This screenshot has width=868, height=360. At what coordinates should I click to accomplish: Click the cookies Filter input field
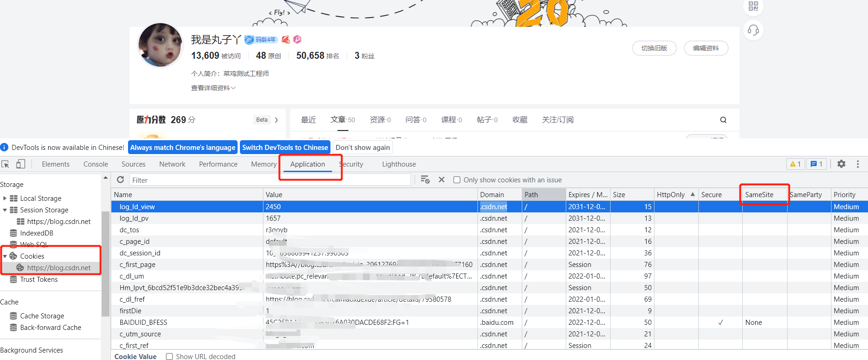(269, 180)
